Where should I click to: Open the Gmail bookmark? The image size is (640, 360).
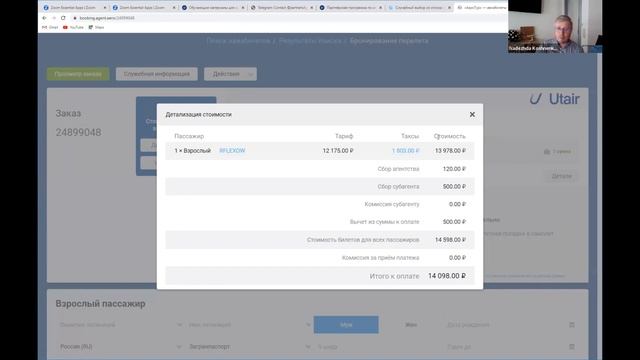(50, 27)
